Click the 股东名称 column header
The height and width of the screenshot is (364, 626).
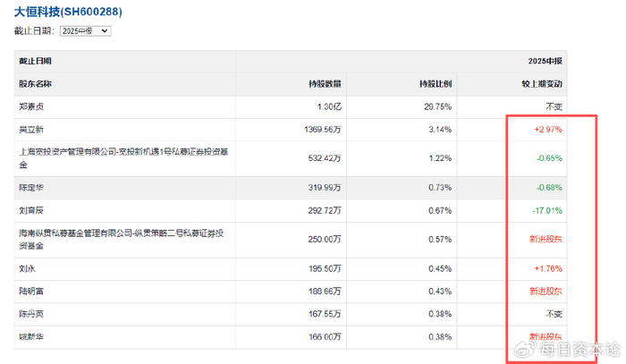36,84
